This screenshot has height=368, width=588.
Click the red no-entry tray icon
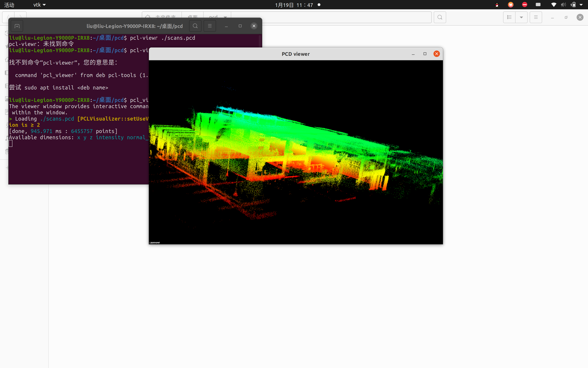point(525,5)
